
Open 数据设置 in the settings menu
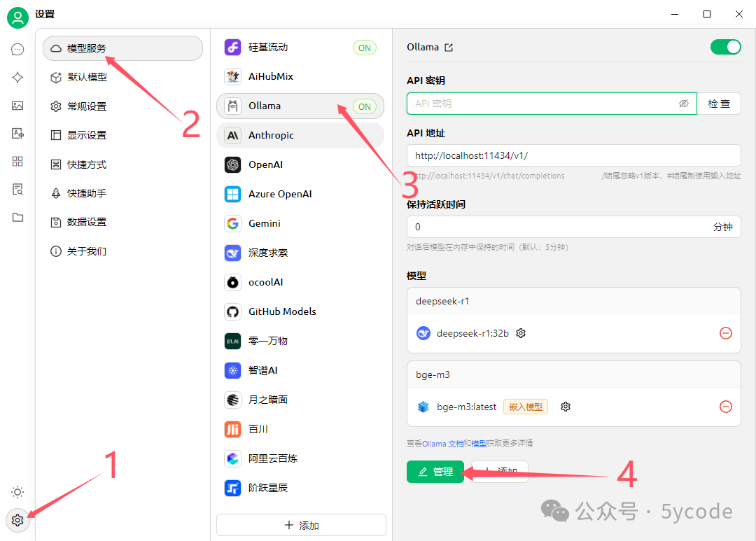[87, 222]
